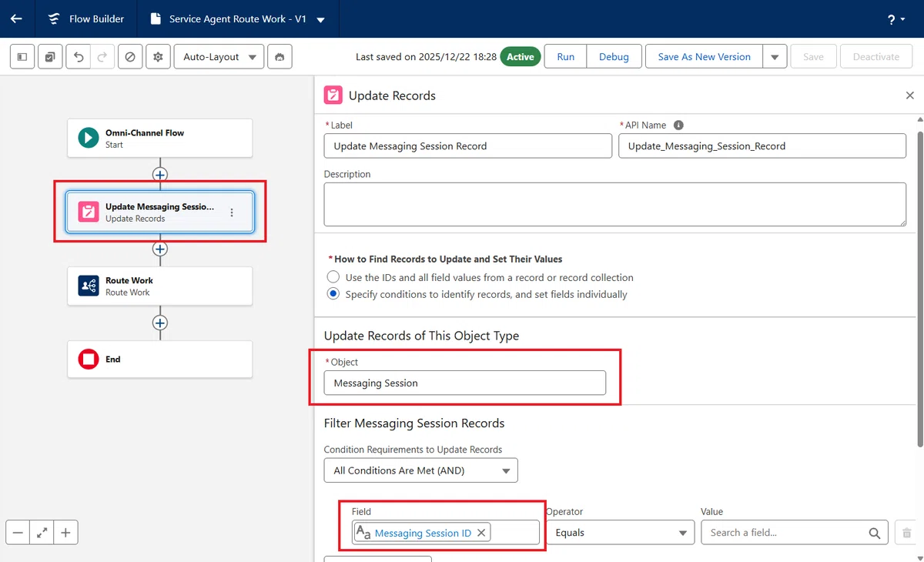This screenshot has height=562, width=924.
Task: Open the help question mark menu
Action: (896, 19)
